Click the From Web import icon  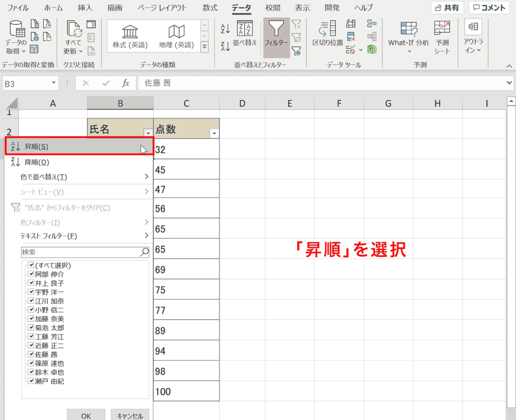coord(35,37)
